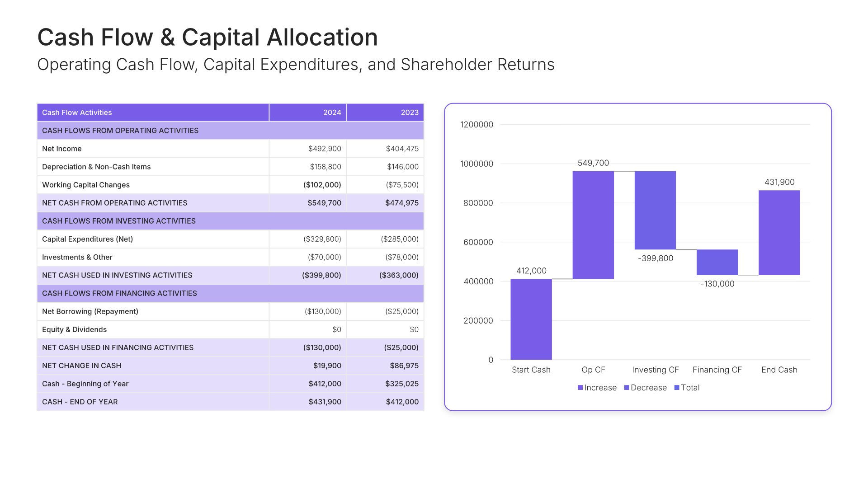Select the 2024 Working Capital Changes value

coord(322,185)
